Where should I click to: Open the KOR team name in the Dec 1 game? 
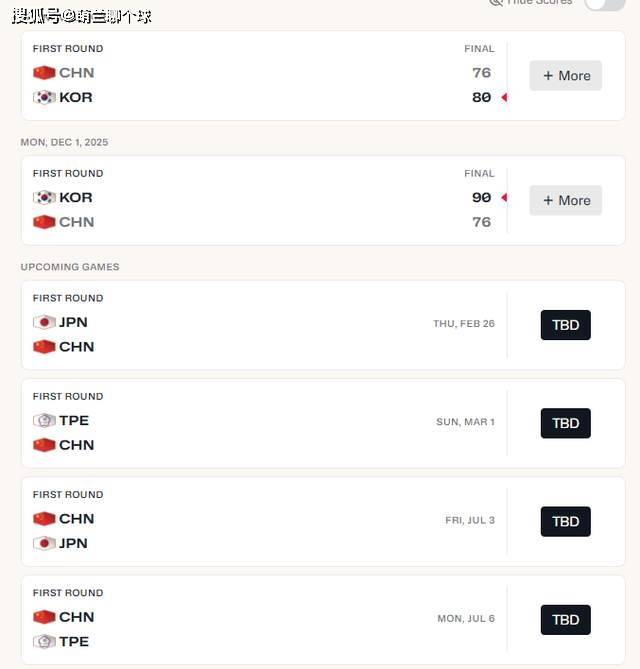click(76, 198)
